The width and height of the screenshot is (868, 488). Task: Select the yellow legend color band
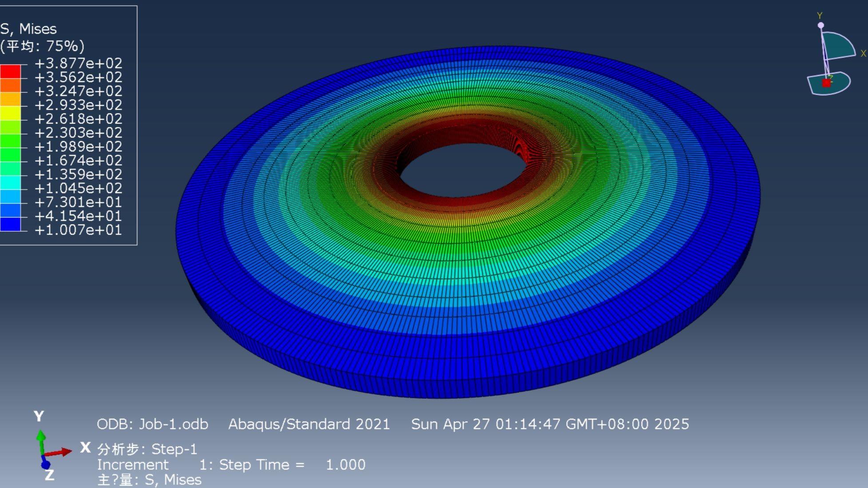click(x=10, y=113)
